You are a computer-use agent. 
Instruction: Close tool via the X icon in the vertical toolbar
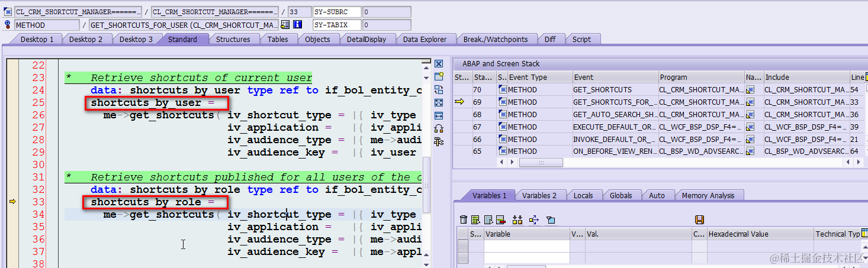(x=439, y=64)
